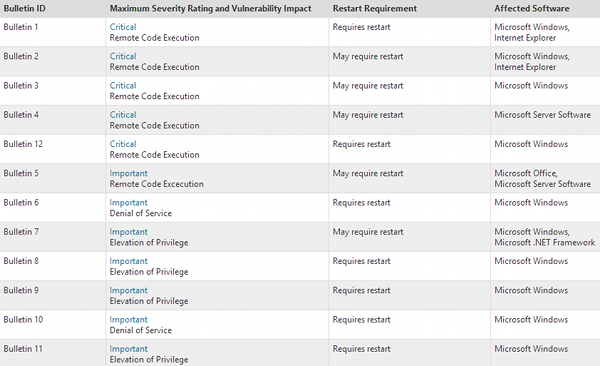
Task: Click 'Microsoft Windows' in Bulletin 9 row
Action: pos(531,290)
